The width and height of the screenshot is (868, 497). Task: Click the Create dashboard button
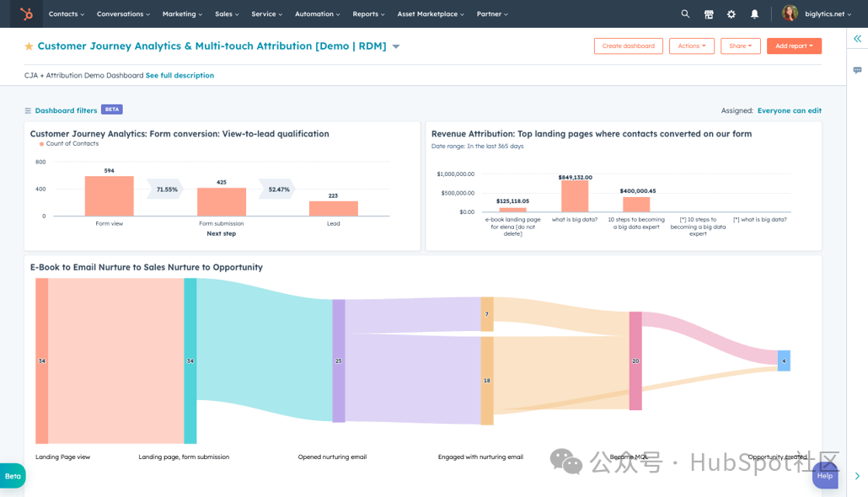(x=628, y=46)
